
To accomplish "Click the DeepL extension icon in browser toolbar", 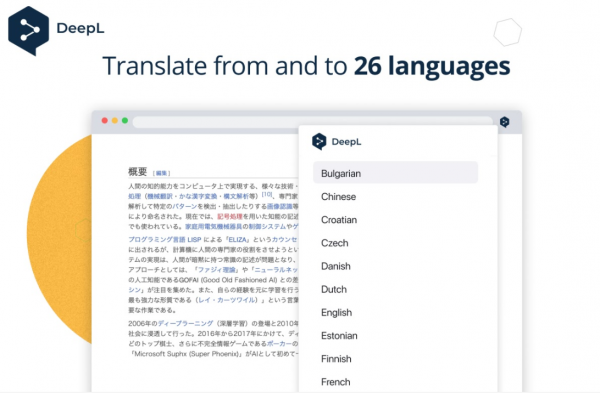I will [x=504, y=122].
